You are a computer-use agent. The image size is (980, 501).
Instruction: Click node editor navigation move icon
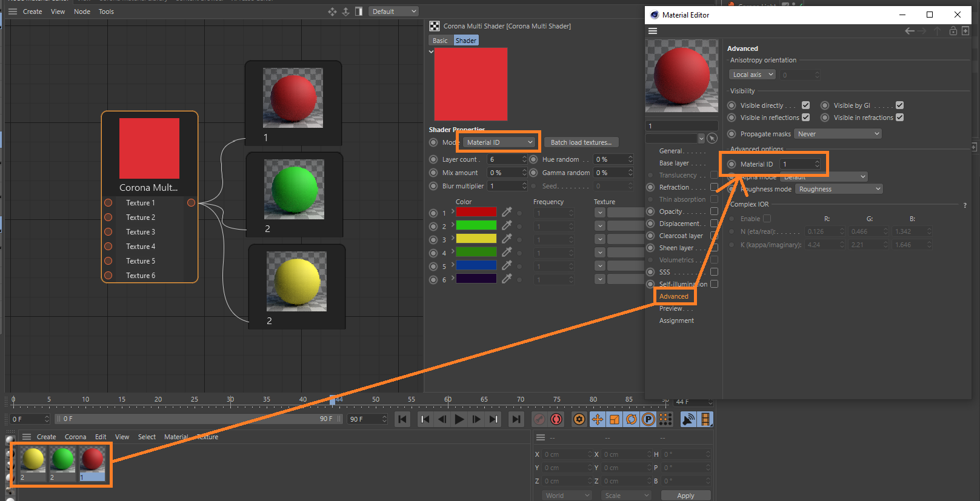tap(332, 12)
